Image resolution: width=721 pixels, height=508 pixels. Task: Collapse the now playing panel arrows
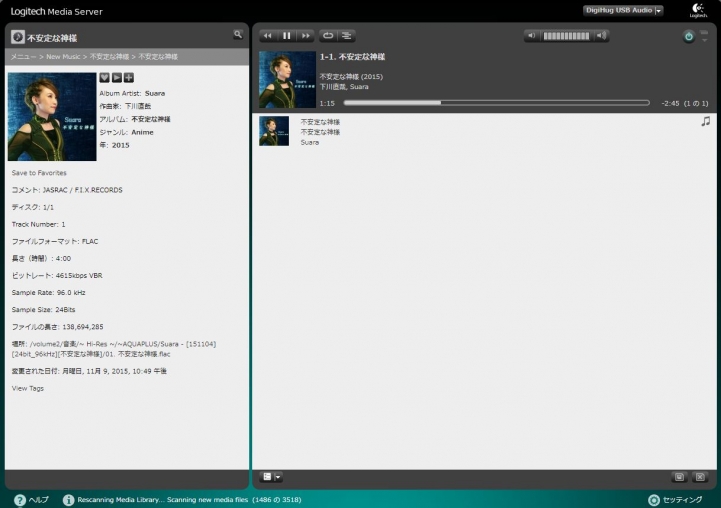(x=704, y=36)
